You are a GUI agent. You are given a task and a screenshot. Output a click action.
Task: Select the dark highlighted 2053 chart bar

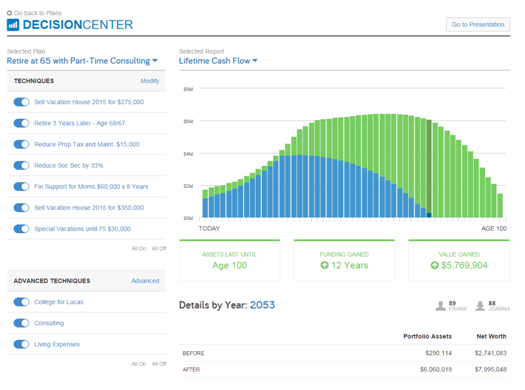tap(429, 169)
